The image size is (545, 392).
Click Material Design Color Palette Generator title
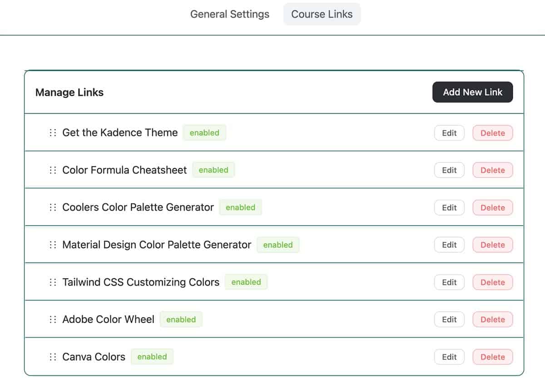click(x=157, y=245)
